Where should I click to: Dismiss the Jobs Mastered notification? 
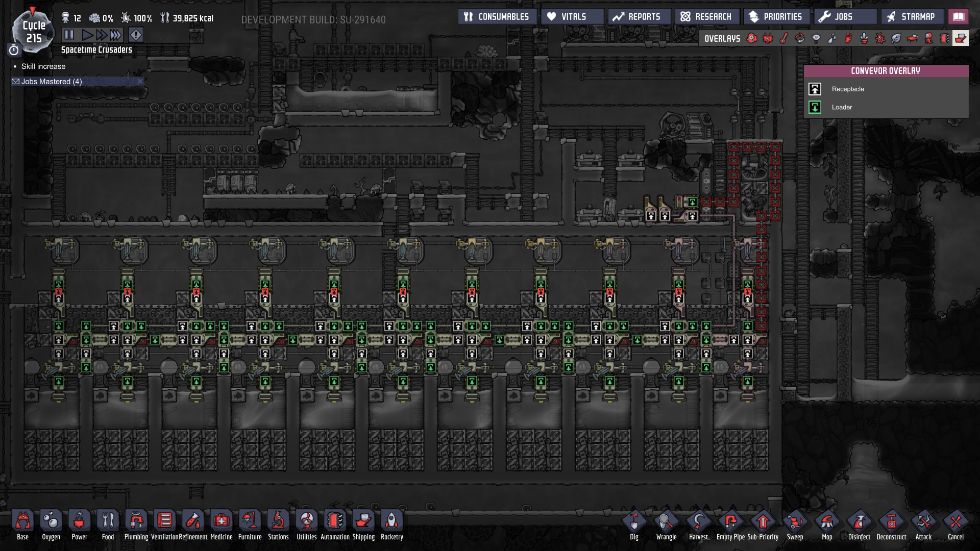pyautogui.click(x=140, y=82)
